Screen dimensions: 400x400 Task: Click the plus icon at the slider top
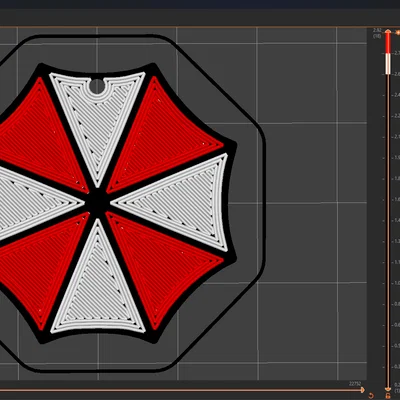pyautogui.click(x=397, y=32)
